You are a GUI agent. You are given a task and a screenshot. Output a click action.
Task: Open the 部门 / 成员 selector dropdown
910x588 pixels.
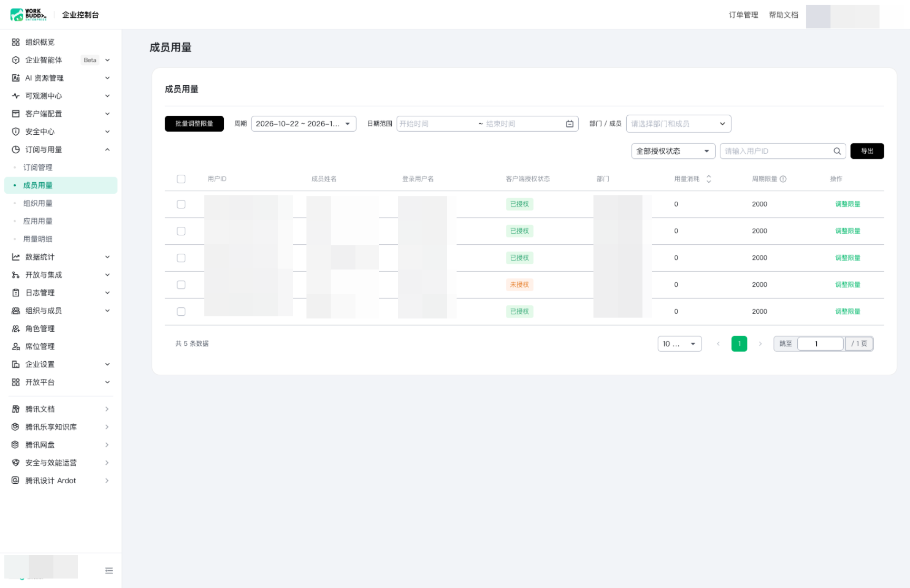pyautogui.click(x=679, y=124)
